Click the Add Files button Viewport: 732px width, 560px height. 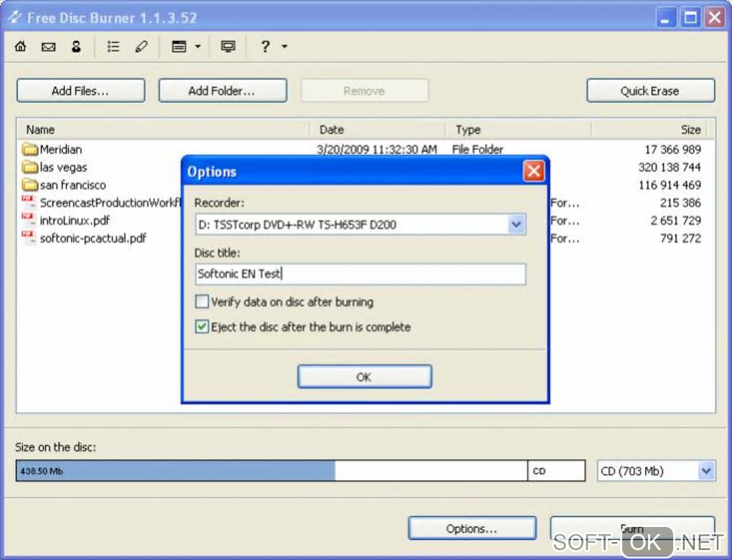pos(81,90)
